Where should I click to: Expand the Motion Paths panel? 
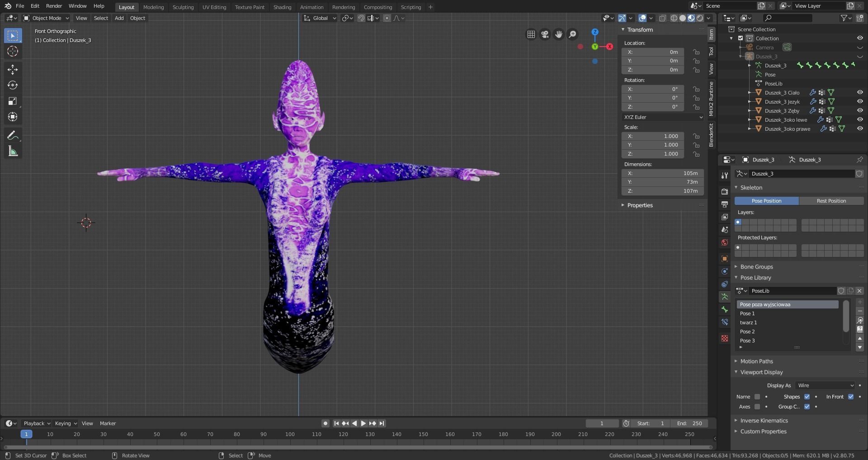point(756,361)
